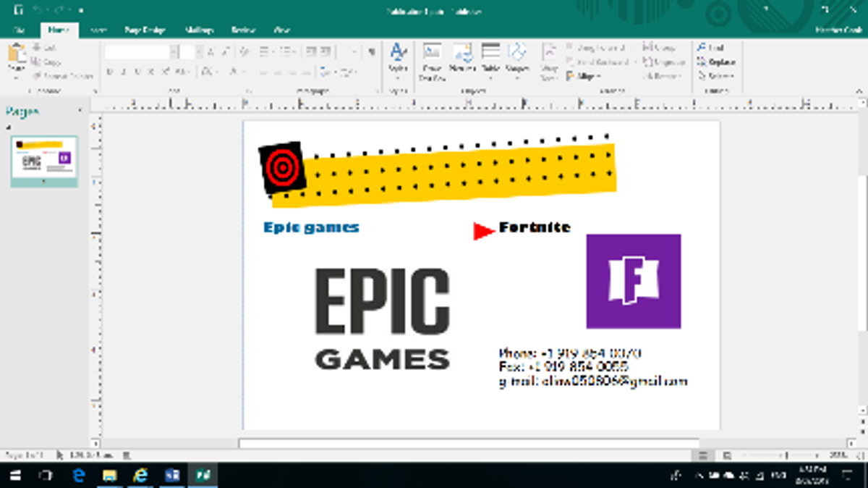
Task: Click the user account name in title bar
Action: (838, 30)
